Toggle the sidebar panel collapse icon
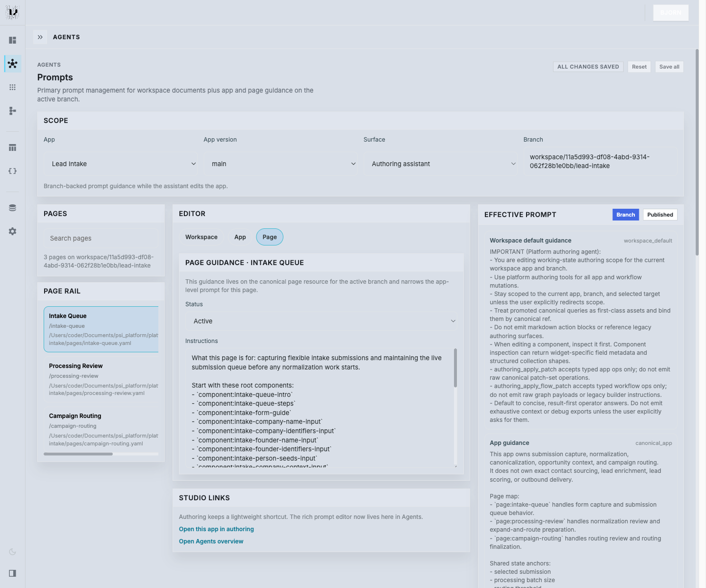706x588 pixels. tap(12, 573)
